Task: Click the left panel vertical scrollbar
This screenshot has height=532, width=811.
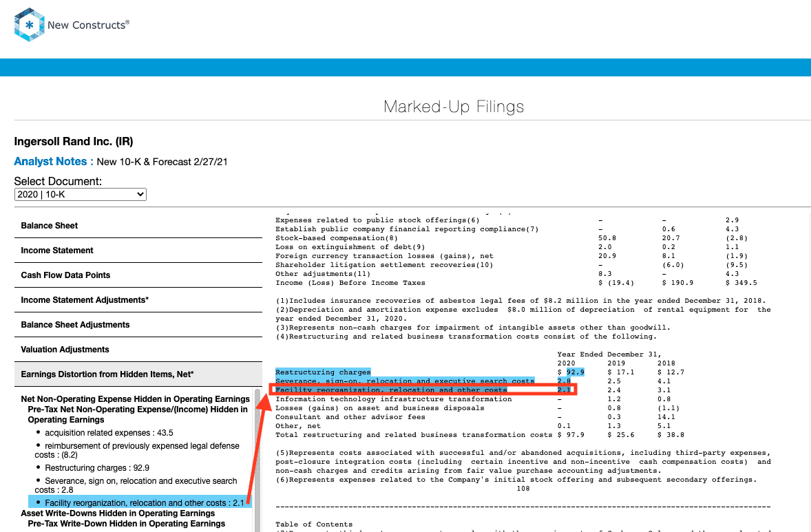Action: coord(257,460)
